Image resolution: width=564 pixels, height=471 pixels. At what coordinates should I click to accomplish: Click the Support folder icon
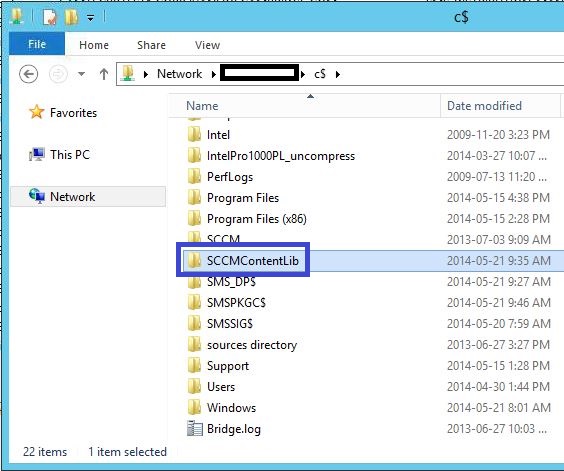point(195,365)
